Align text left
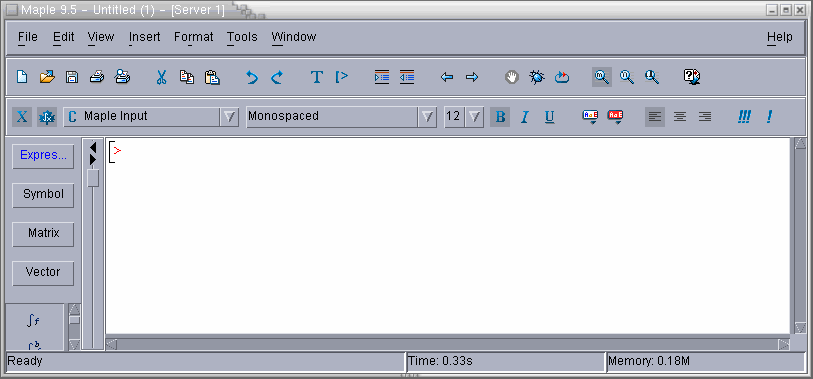 tap(655, 117)
